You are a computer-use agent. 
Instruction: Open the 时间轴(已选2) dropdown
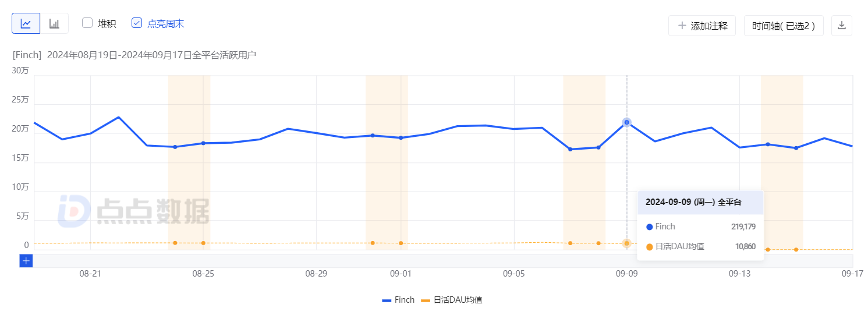coord(784,26)
